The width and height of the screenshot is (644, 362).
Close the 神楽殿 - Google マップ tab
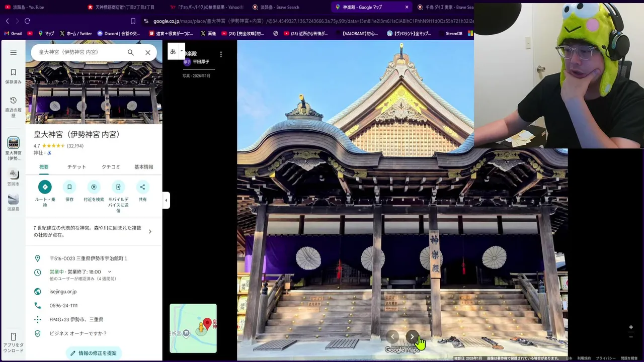coord(407,7)
